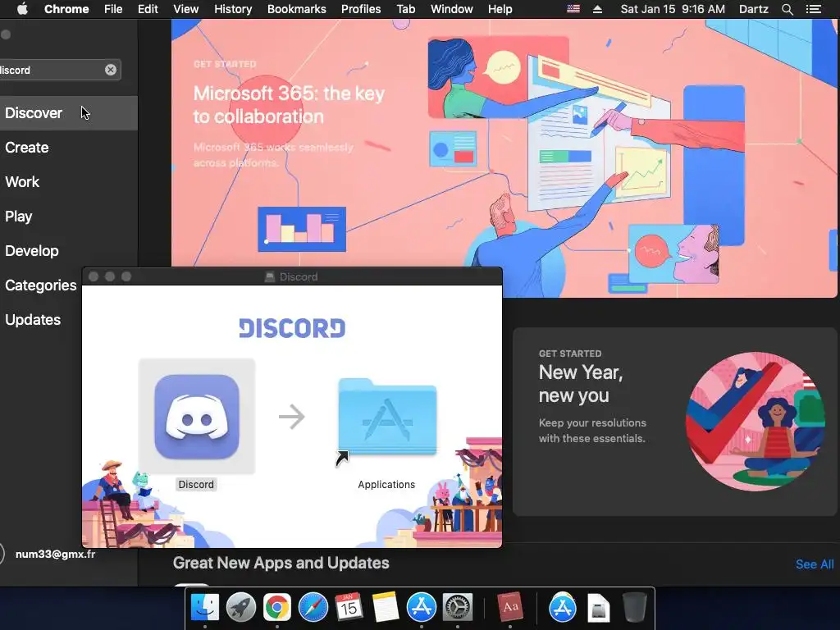Image resolution: width=840 pixels, height=630 pixels.
Task: Open the Trash in Dock
Action: point(635,608)
